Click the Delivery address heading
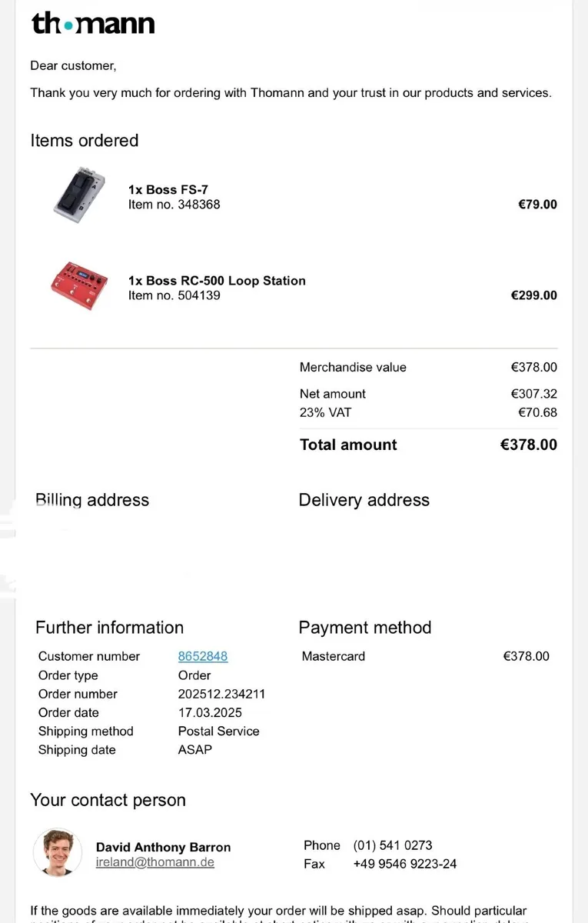Image resolution: width=588 pixels, height=923 pixels. (364, 500)
